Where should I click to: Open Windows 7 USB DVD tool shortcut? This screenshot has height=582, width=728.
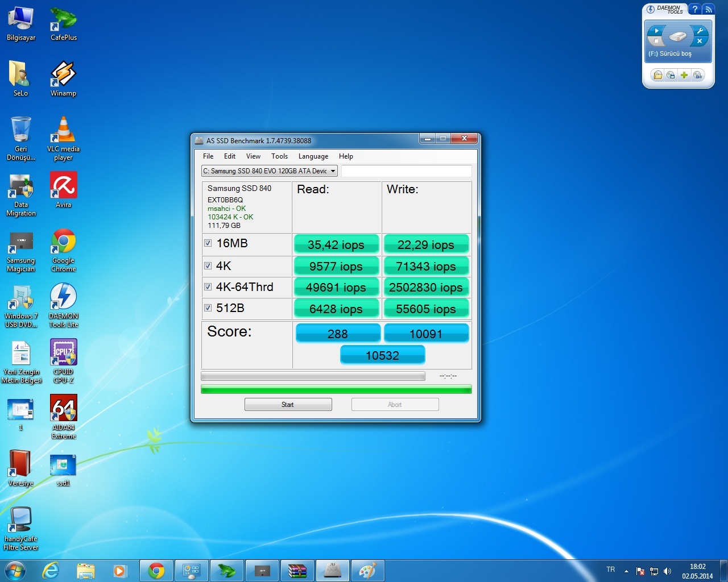21,306
